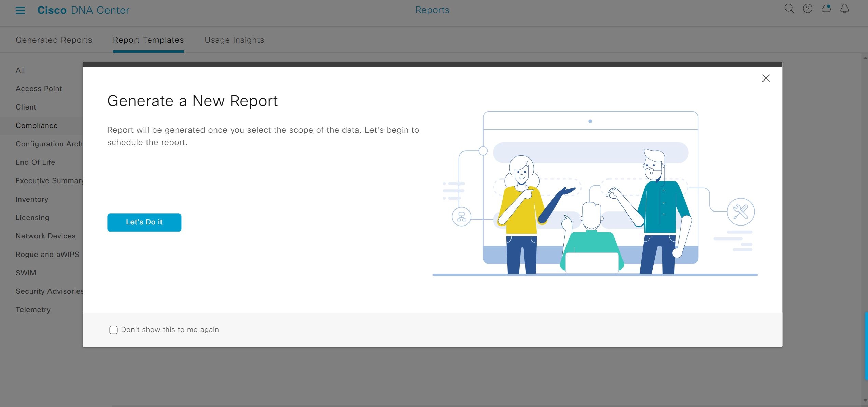
Task: Select the Inventory category
Action: (x=32, y=199)
